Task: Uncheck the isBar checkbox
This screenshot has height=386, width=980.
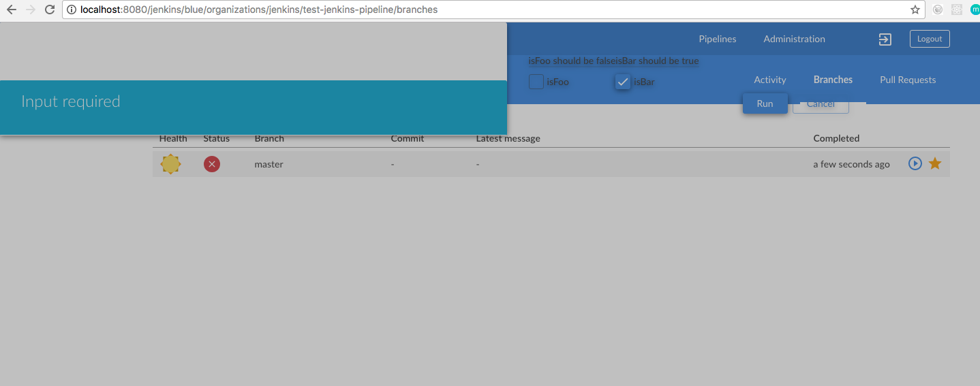Action: click(622, 82)
